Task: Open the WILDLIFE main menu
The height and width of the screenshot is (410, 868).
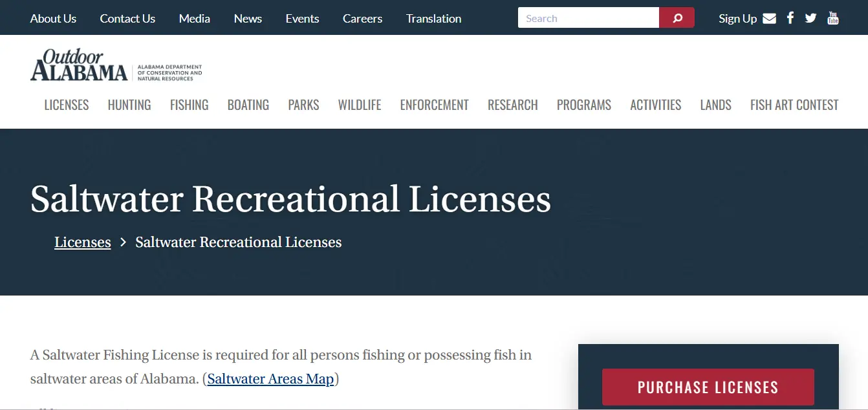Action: (360, 105)
